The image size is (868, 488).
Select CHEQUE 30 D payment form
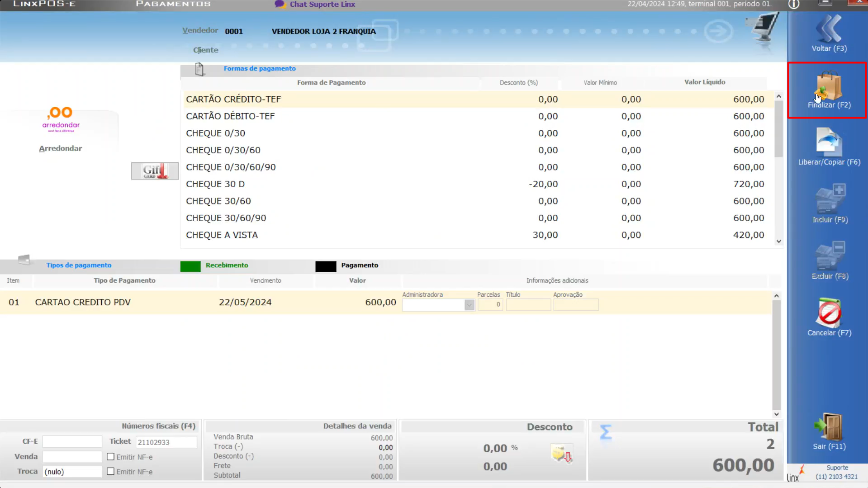coord(477,184)
